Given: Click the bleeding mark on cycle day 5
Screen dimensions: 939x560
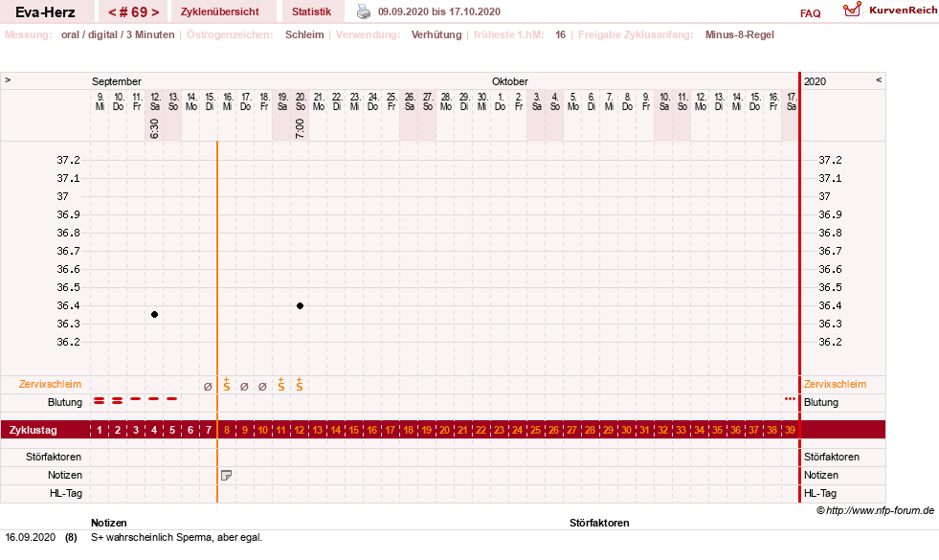Looking at the screenshot, I should 172,398.
